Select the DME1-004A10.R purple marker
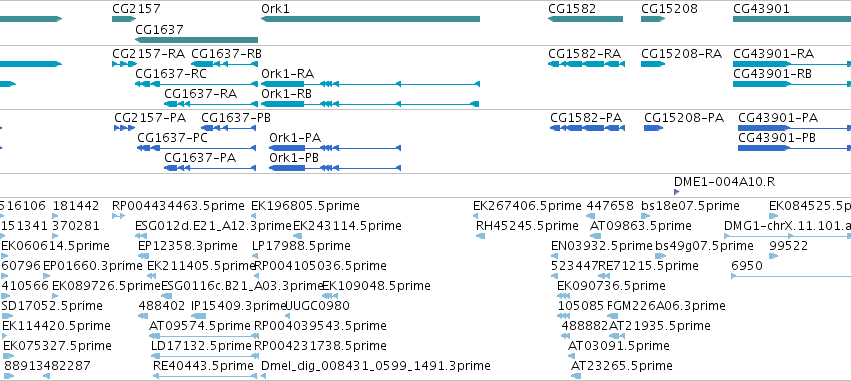 [676, 192]
